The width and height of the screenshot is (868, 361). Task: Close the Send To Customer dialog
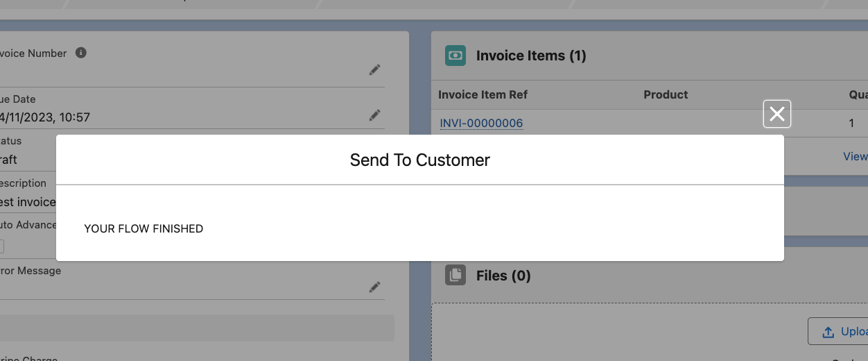[x=776, y=114]
